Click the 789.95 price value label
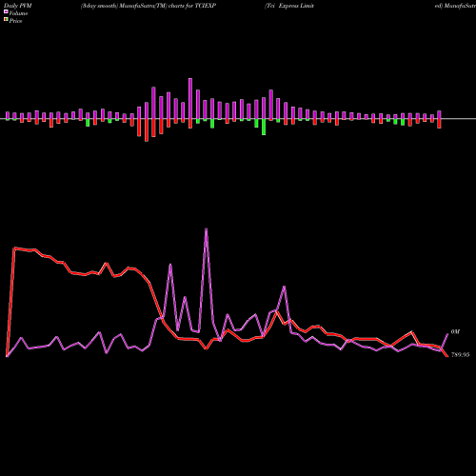 (x=460, y=355)
